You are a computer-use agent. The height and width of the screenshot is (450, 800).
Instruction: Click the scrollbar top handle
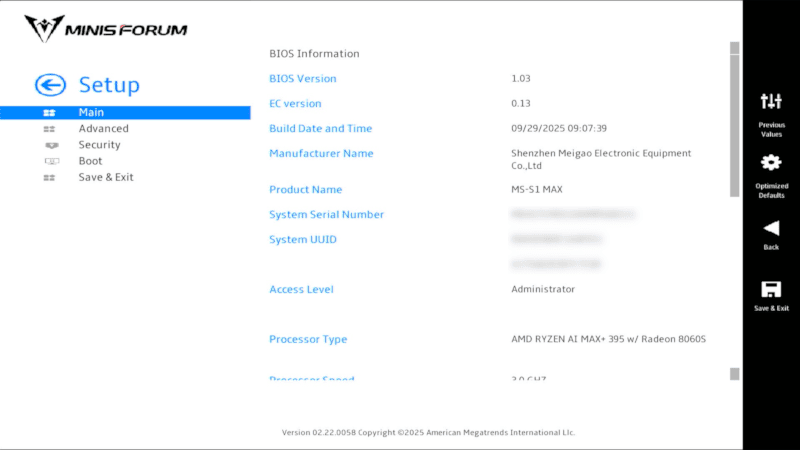click(x=734, y=48)
